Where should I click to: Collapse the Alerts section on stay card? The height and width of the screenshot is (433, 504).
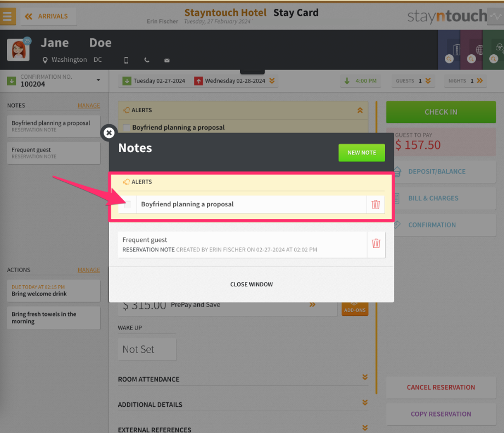[360, 110]
